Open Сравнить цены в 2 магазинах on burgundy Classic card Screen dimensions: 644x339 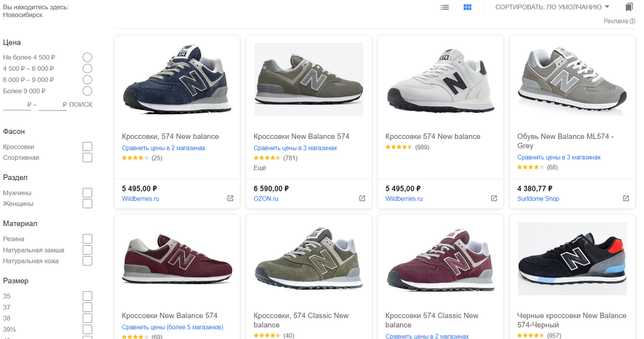click(x=427, y=336)
